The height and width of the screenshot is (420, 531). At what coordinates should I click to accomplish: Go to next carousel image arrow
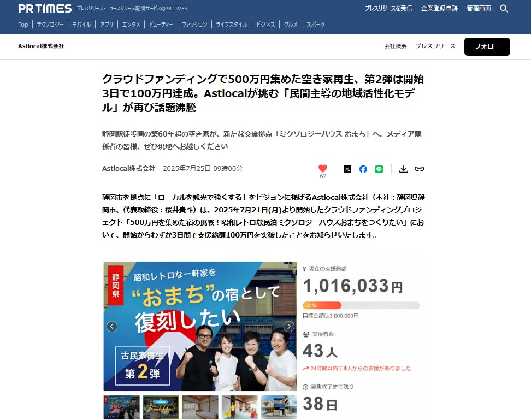tap(288, 327)
